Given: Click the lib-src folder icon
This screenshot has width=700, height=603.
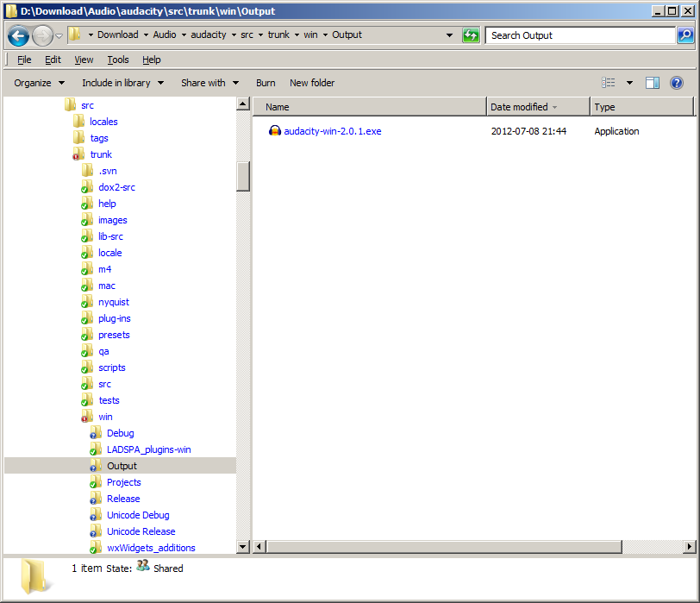Looking at the screenshot, I should [x=87, y=236].
